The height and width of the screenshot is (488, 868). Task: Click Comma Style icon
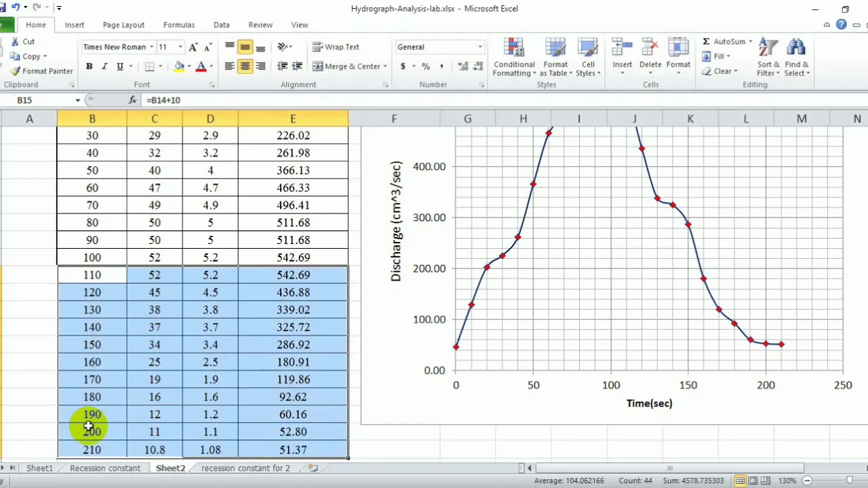[x=441, y=66]
